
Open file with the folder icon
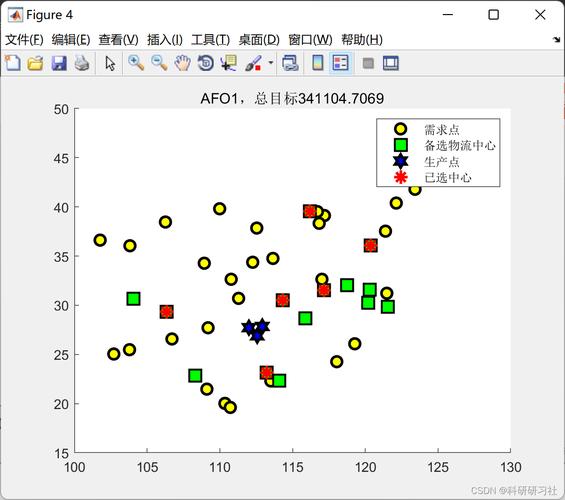point(36,63)
